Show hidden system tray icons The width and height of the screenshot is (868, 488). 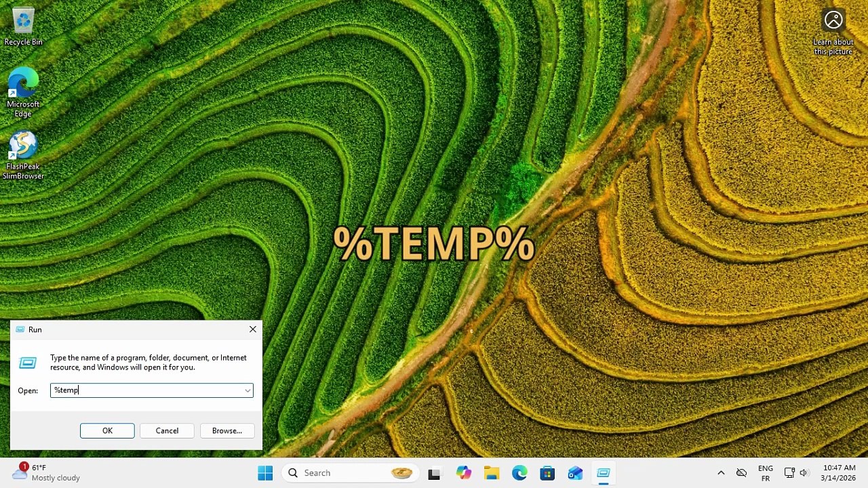(x=721, y=473)
